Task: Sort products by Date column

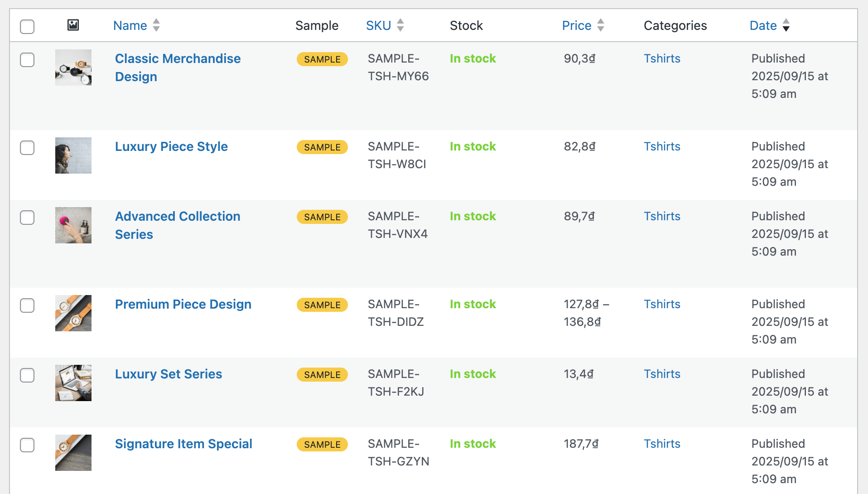Action: pyautogui.click(x=763, y=25)
